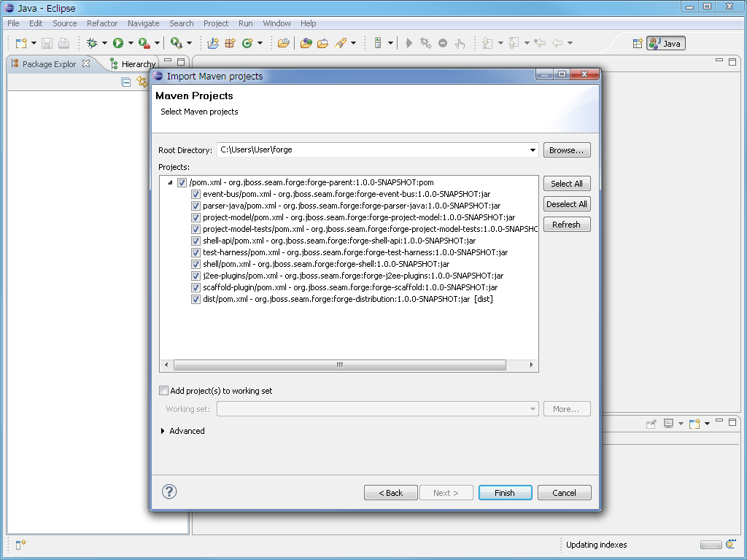Click the Deselect All button
Screen dimensions: 747x560
click(x=566, y=204)
